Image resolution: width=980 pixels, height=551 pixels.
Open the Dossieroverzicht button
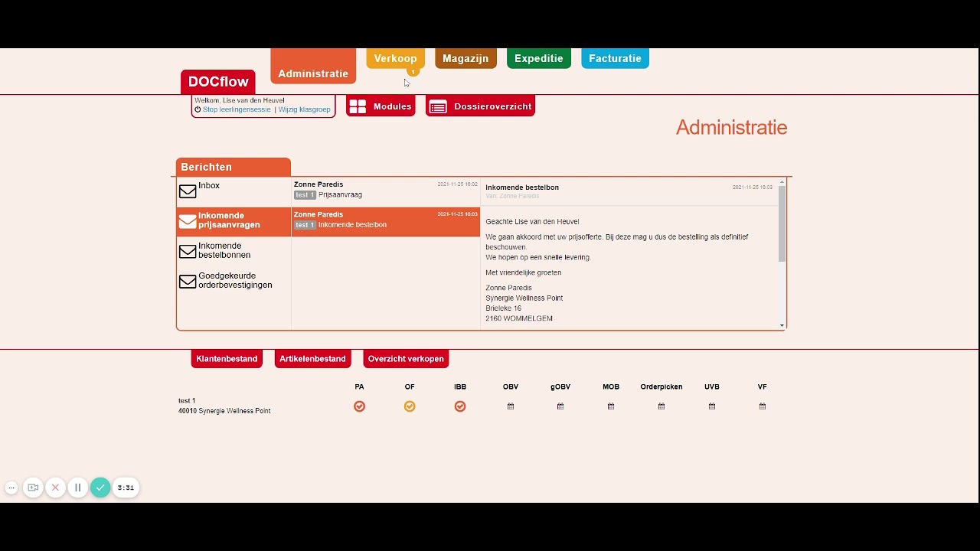pyautogui.click(x=480, y=106)
